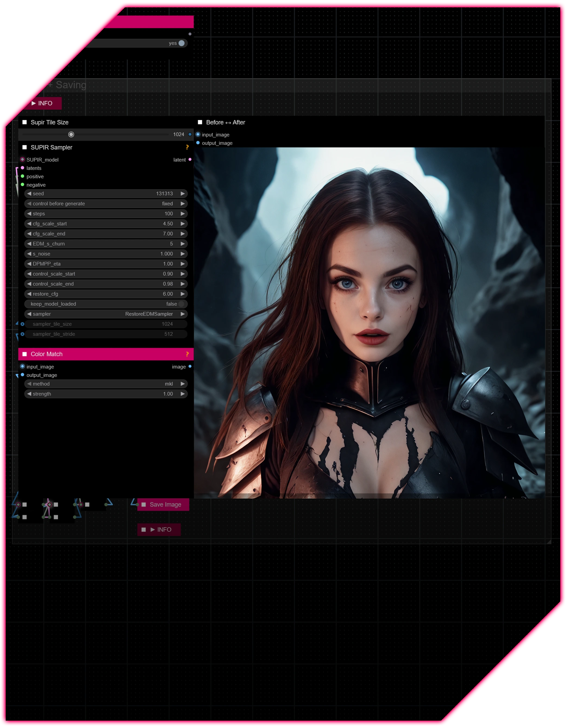
Task: Click the Supir Tile Size slider handle
Action: [x=71, y=135]
